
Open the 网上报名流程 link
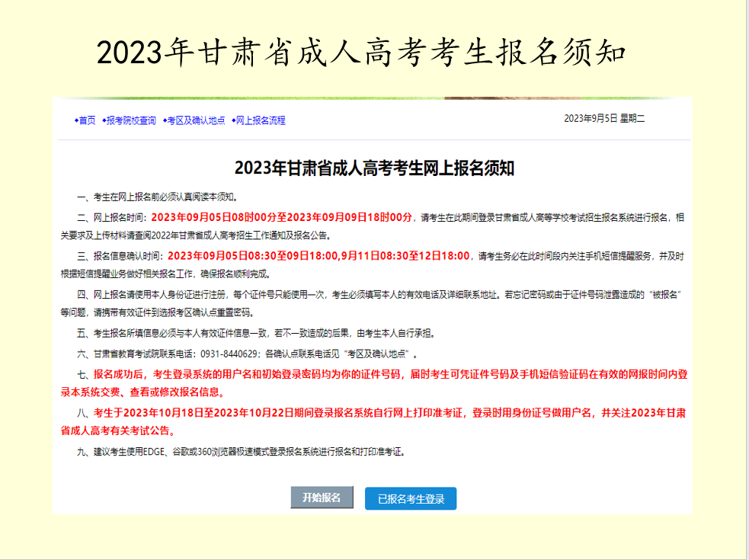[x=261, y=120]
